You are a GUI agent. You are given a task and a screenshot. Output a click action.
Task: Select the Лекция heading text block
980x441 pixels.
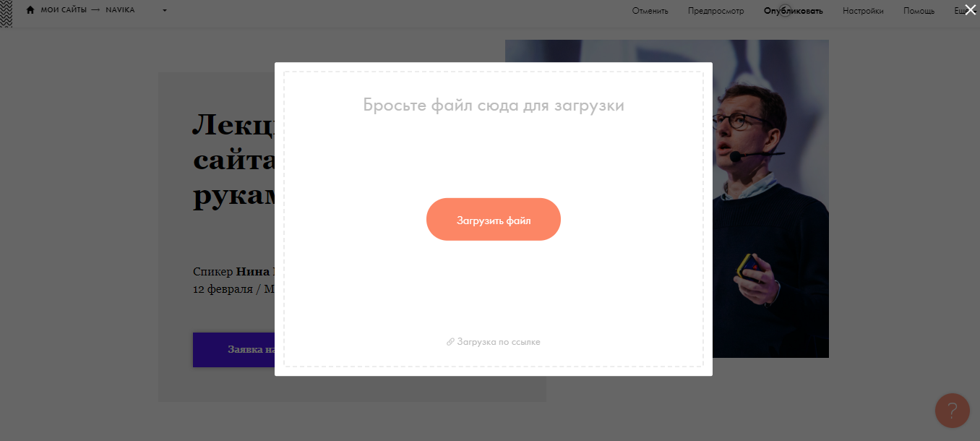pos(233,159)
